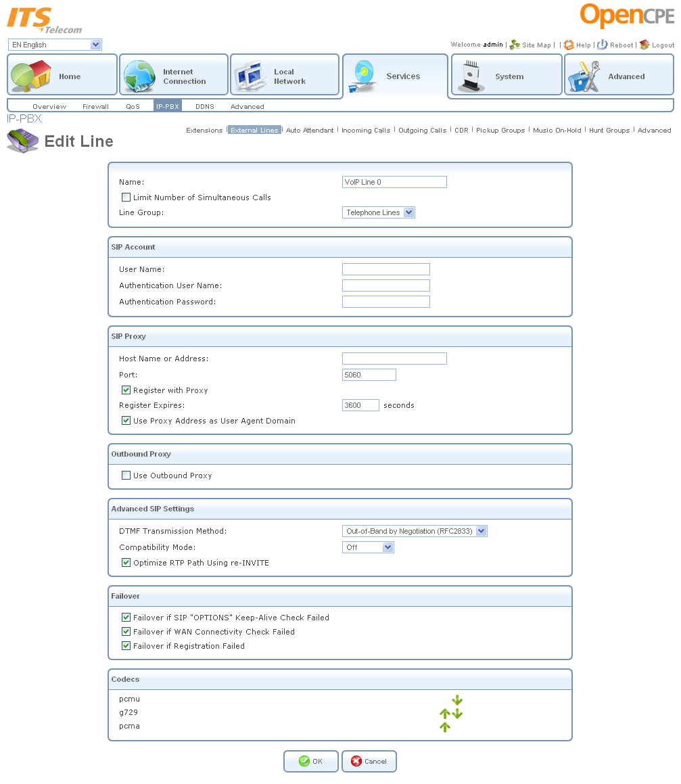Click the IP-PBX breadcrumb heading
681x784 pixels.
[x=24, y=118]
